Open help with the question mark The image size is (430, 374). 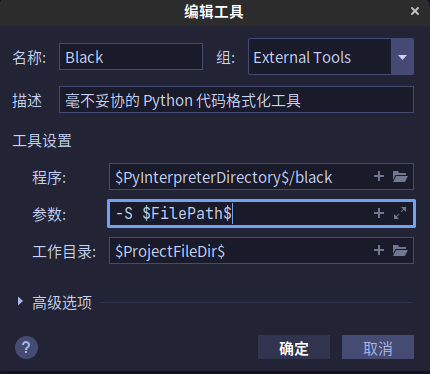26,348
